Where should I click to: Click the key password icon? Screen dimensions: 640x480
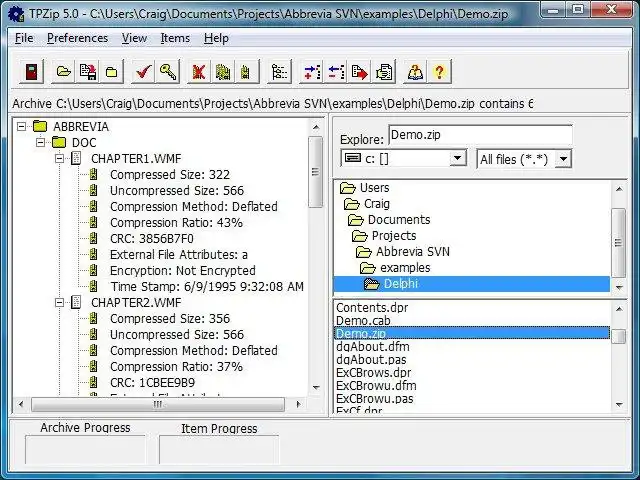[x=168, y=72]
